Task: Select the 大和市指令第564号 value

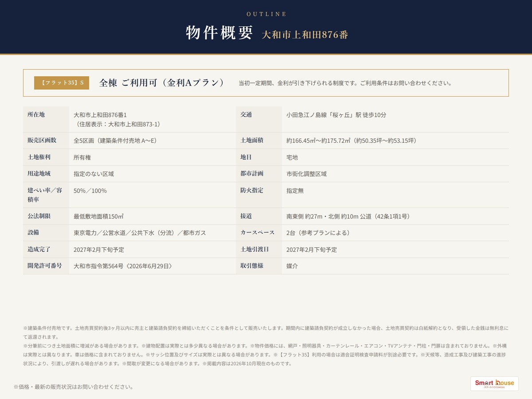Action: pos(123,266)
